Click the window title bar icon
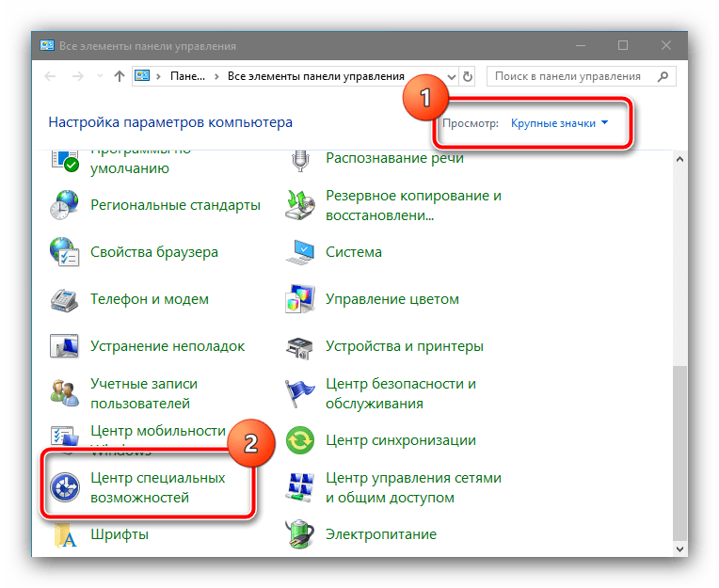The image size is (719, 588). click(46, 45)
